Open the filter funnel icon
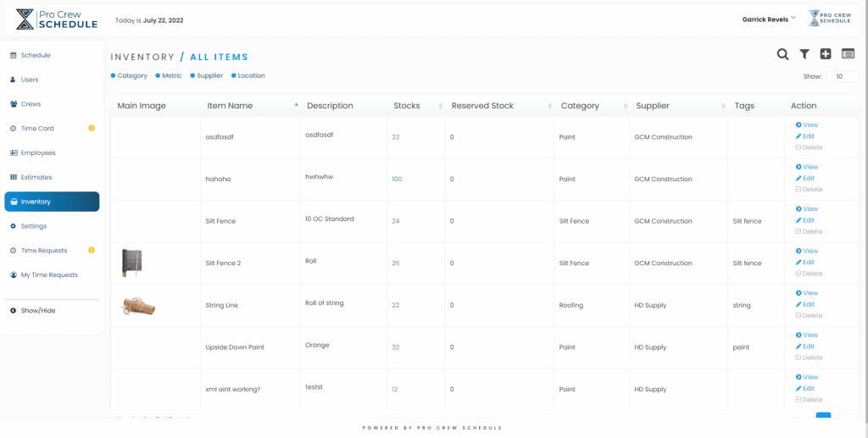Image resolution: width=868 pixels, height=438 pixels. [x=804, y=54]
